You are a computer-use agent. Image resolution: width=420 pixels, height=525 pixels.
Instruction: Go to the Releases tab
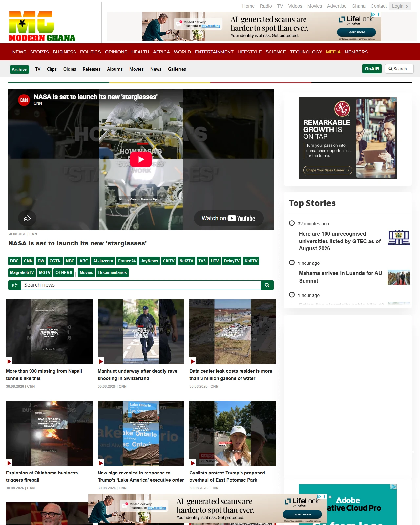[92, 69]
